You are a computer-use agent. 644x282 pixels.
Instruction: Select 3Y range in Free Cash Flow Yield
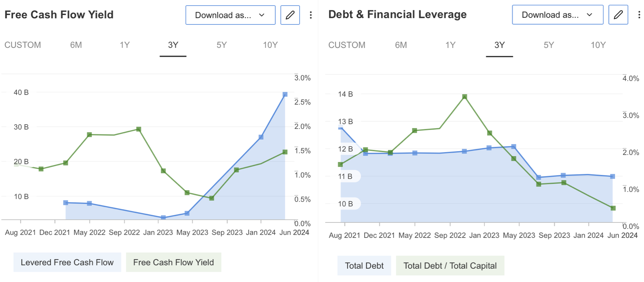(173, 45)
